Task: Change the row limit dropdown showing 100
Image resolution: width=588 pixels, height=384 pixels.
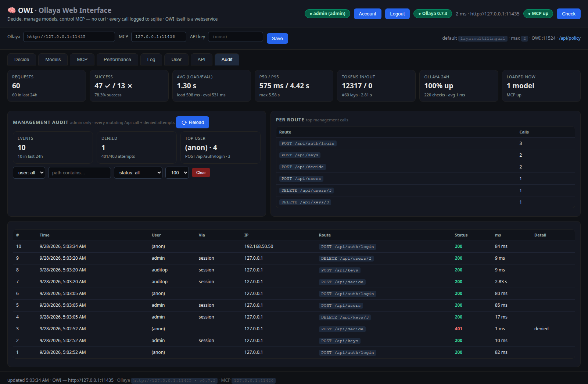Action: [177, 173]
